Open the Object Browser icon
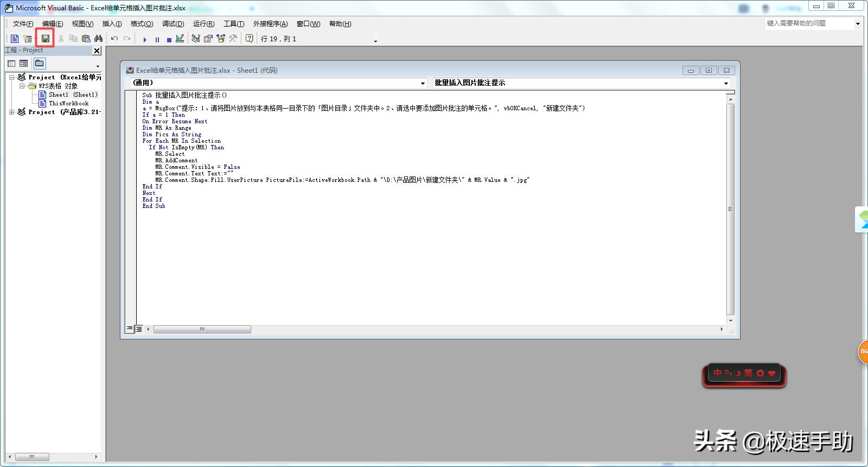The width and height of the screenshot is (868, 467). tap(221, 39)
